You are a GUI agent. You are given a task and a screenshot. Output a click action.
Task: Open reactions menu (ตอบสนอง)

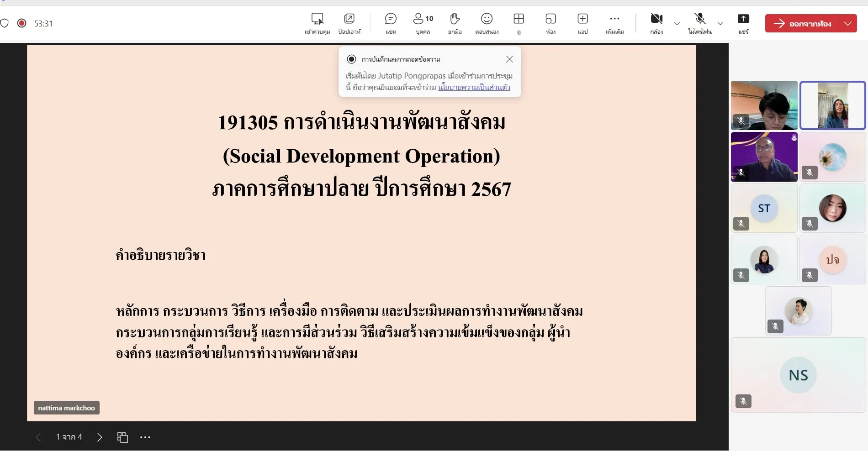pyautogui.click(x=487, y=23)
